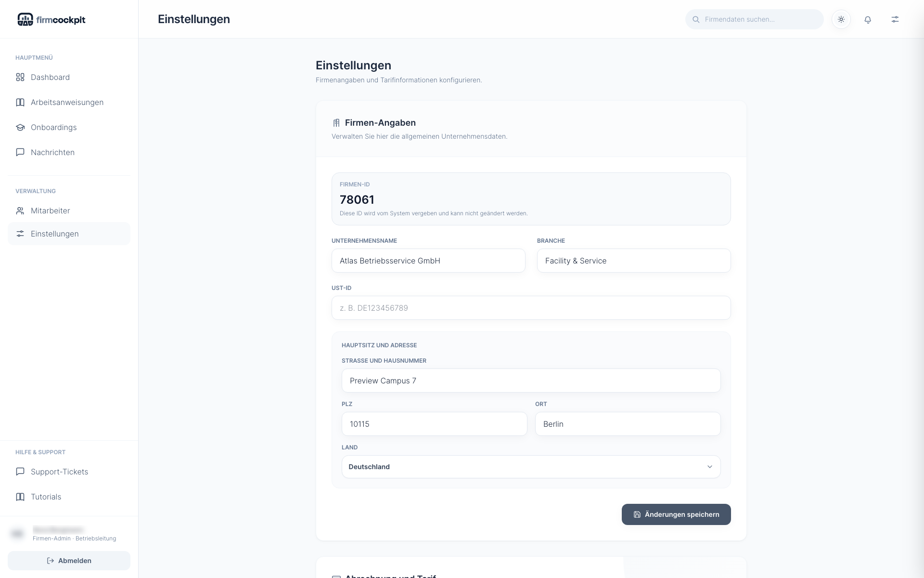Select the Onboardings graduation cap icon
924x578 pixels.
click(x=20, y=127)
